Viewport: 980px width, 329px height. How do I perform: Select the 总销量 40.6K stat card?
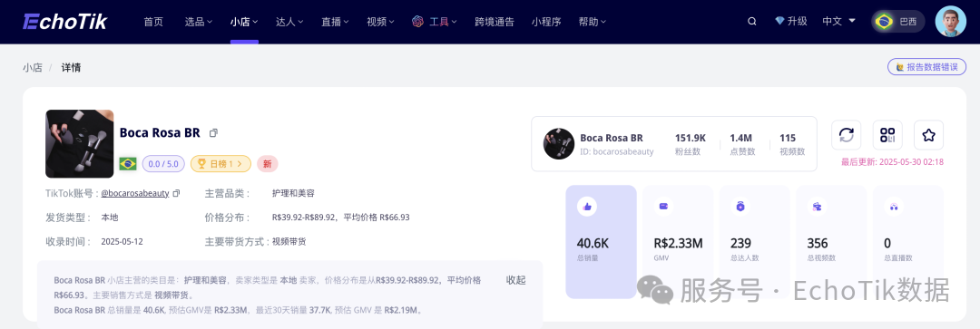coord(602,242)
